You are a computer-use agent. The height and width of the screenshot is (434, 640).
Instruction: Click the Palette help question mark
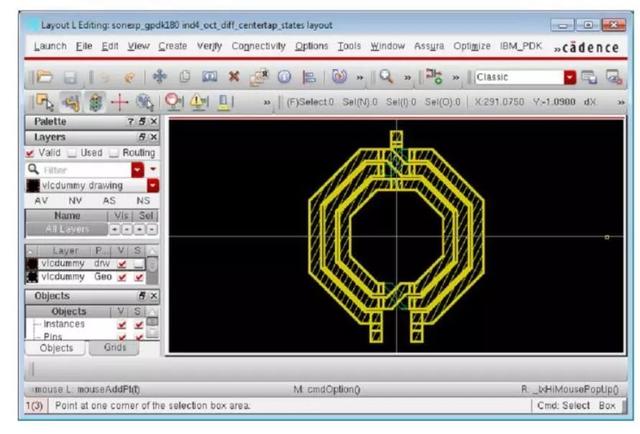[130, 121]
